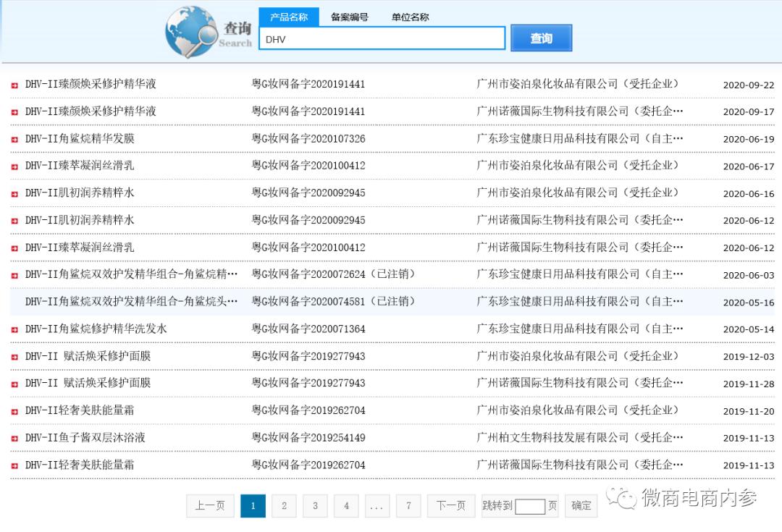Focus the search field containing DHV
The image size is (782, 532).
pos(382,39)
